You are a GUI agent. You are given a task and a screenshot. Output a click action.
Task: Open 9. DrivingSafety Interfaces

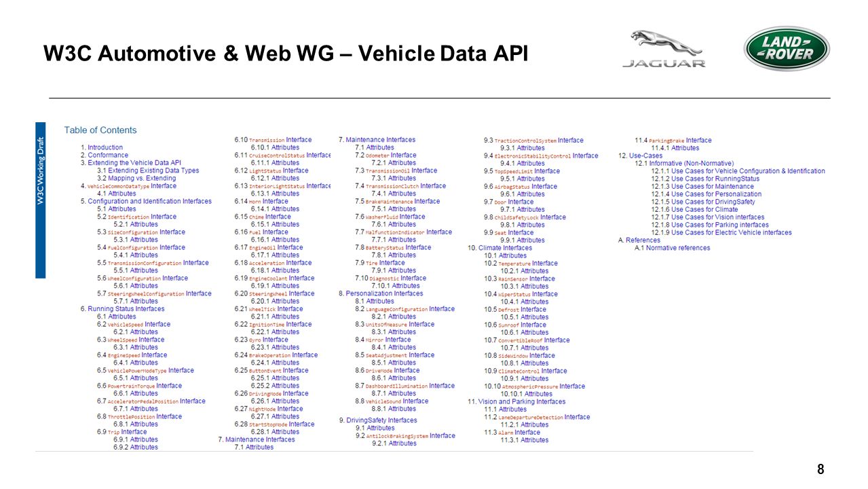377,421
